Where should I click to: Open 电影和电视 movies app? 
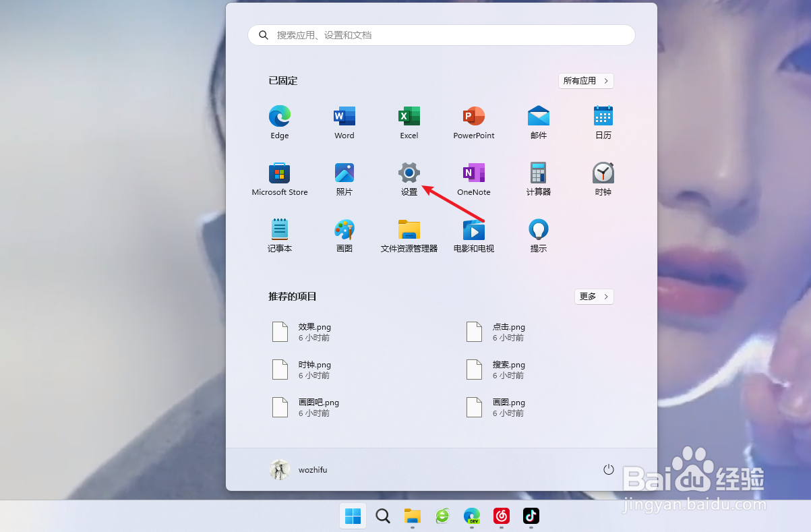[474, 235]
